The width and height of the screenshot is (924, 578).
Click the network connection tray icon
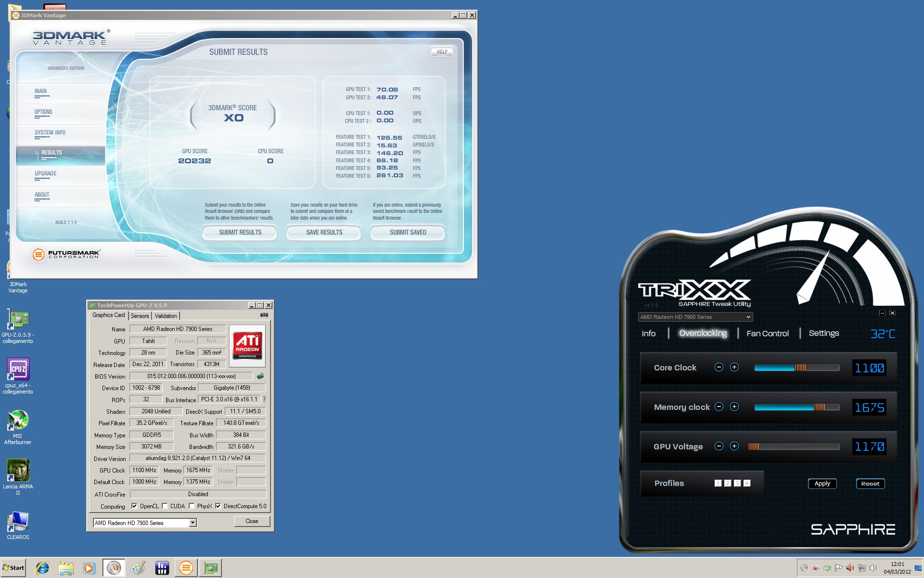coord(862,568)
